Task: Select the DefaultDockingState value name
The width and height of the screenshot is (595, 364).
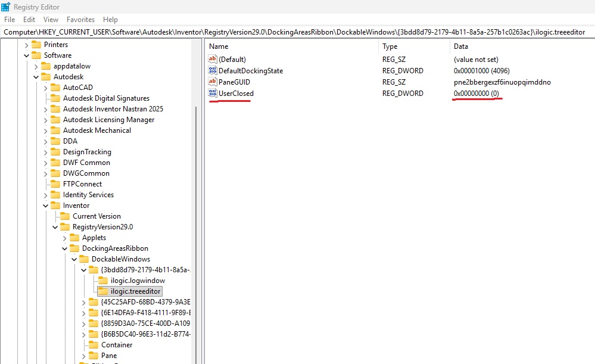Action: [x=251, y=71]
